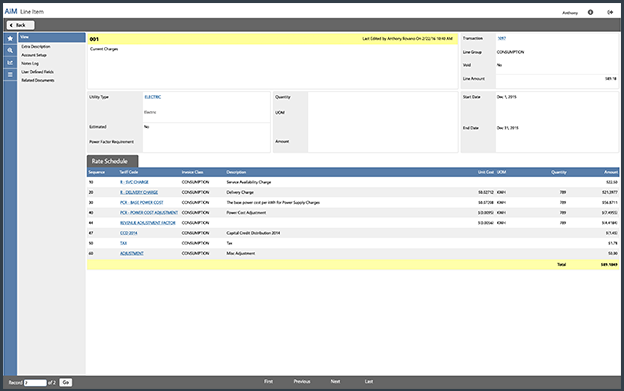Image resolution: width=624 pixels, height=391 pixels.
Task: Open the R - DELIVERY CHARGE tariff link
Action: click(139, 193)
